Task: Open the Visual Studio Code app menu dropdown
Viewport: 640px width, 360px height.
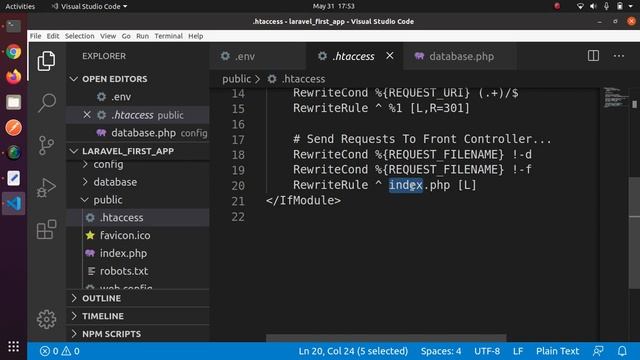Action: [x=89, y=7]
